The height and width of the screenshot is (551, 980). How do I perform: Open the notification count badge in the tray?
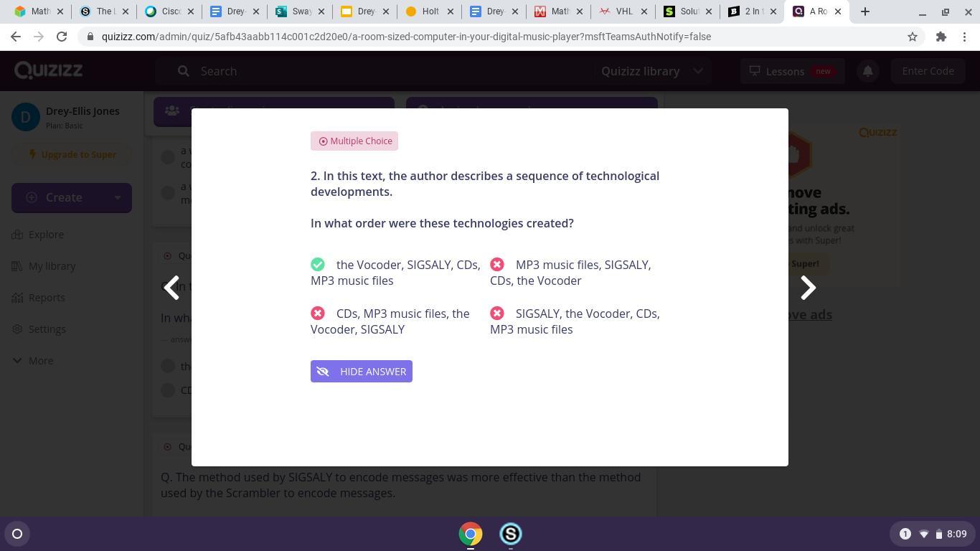pyautogui.click(x=905, y=534)
